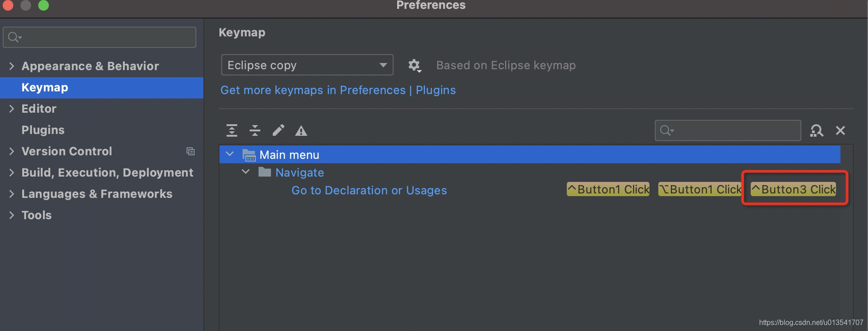Click the pencil Edit Shortcut icon
Viewport: 868px width, 331px height.
278,130
